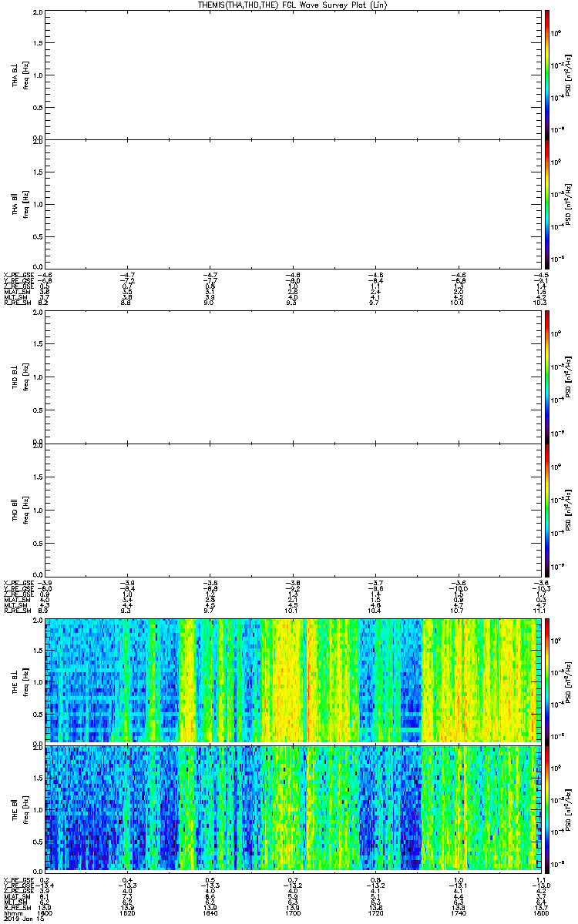
Task: Click the empty THA B-parallel spectrogram panel
Action: [x=292, y=203]
